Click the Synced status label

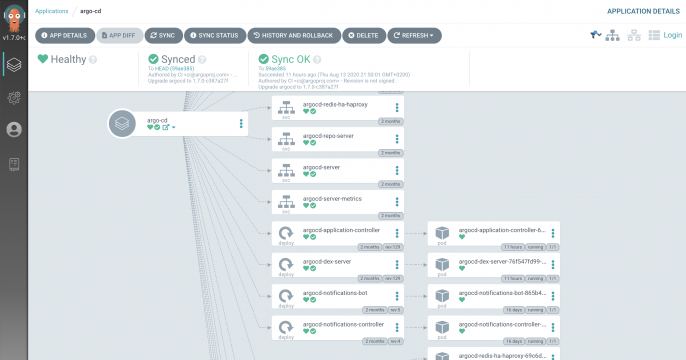coord(178,59)
